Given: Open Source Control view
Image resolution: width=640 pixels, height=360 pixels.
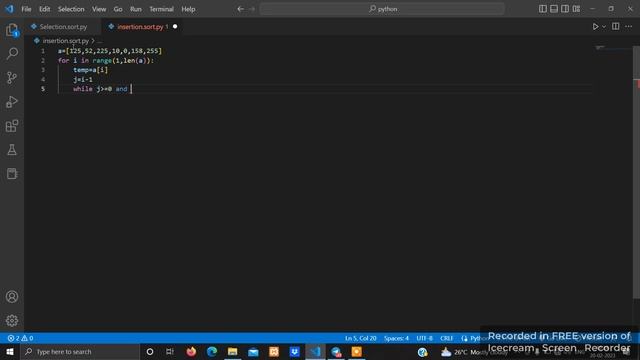Looking at the screenshot, I should point(12,78).
